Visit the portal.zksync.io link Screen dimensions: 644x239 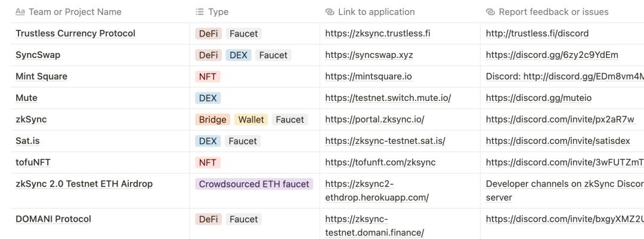coord(374,119)
